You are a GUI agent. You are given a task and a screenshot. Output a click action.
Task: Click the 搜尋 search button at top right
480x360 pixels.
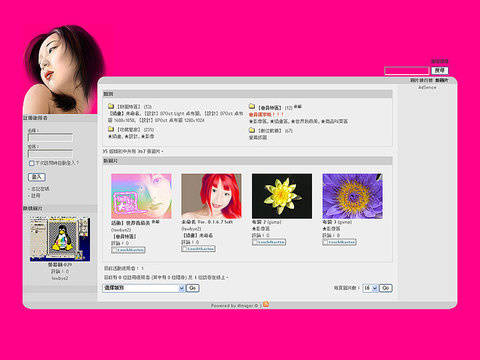click(x=440, y=71)
